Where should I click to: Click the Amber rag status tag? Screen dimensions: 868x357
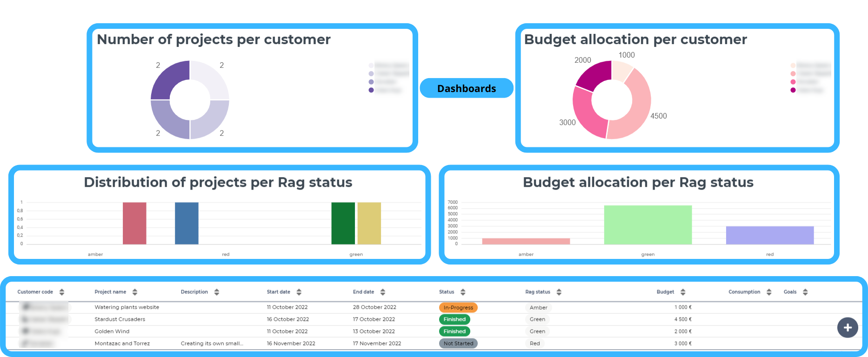point(538,308)
